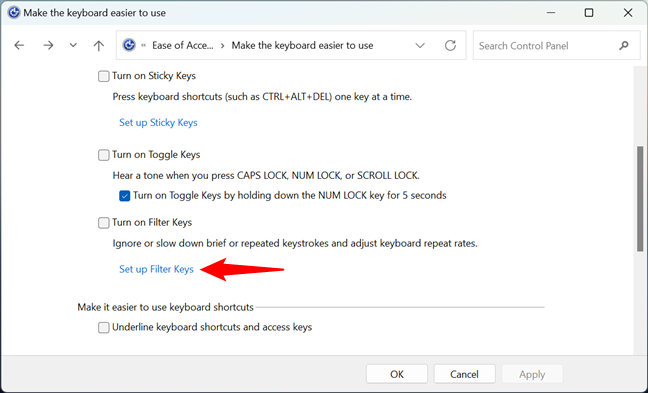The height and width of the screenshot is (393, 648).
Task: Refresh the Control Panel page
Action: tap(450, 45)
